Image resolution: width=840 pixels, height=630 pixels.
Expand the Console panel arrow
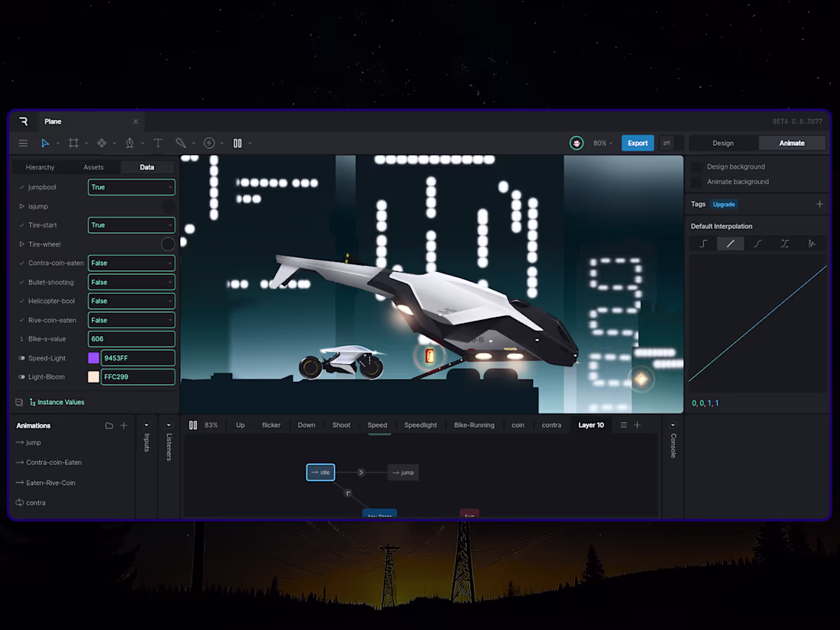673,425
